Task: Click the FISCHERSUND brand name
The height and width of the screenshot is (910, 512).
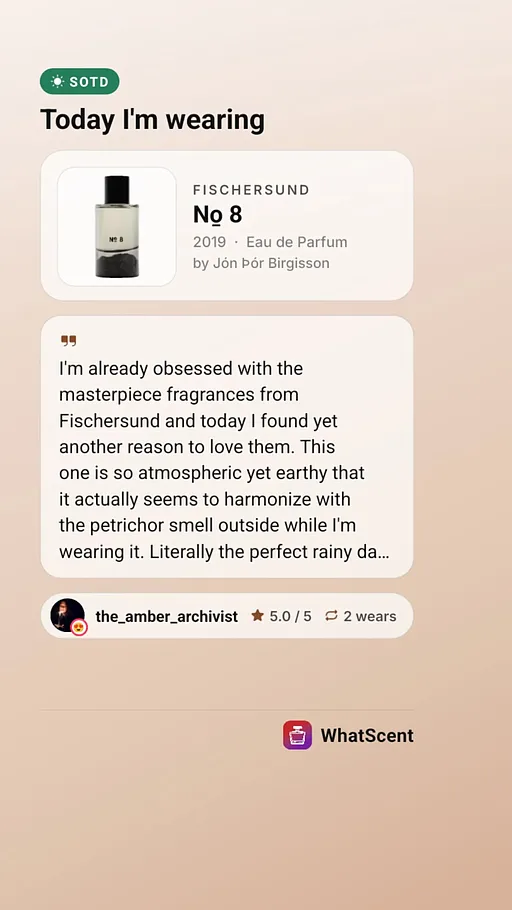Action: [251, 190]
